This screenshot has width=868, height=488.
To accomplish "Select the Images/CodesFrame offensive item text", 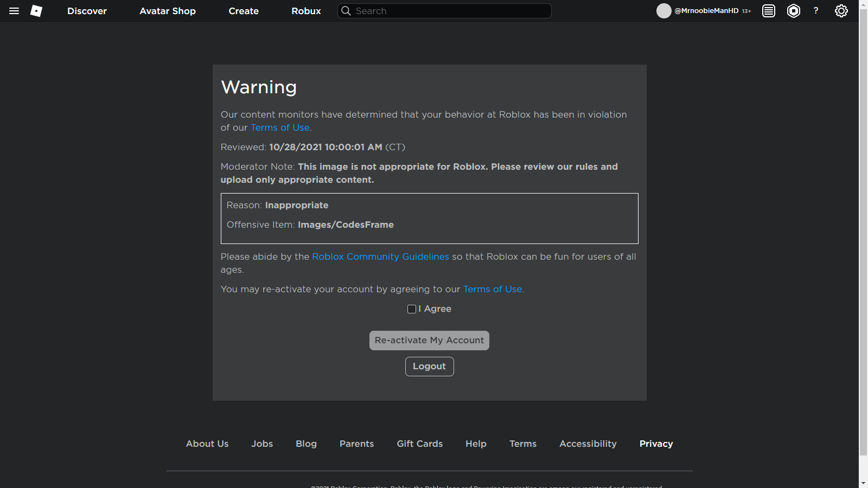I will [x=346, y=224].
